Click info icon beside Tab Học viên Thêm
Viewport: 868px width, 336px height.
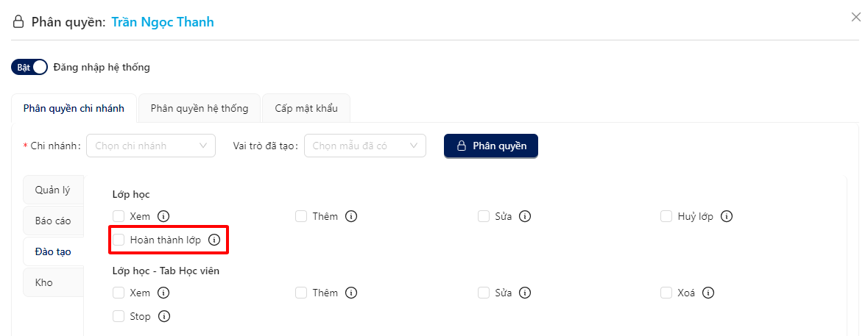pyautogui.click(x=351, y=293)
